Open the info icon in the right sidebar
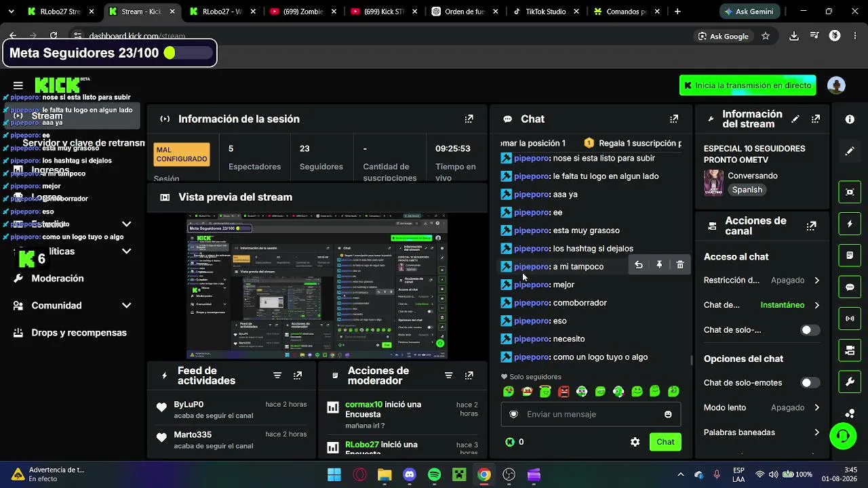This screenshot has height=488, width=868. tap(850, 119)
